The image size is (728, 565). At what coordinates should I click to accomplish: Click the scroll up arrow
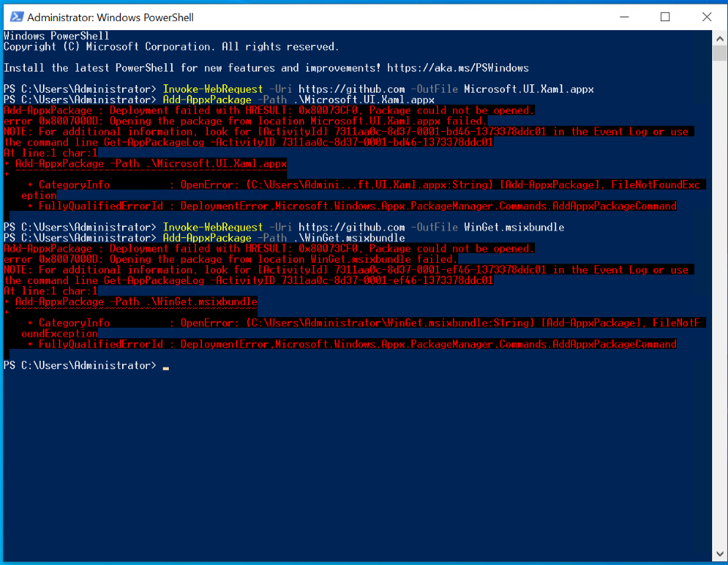(x=718, y=37)
